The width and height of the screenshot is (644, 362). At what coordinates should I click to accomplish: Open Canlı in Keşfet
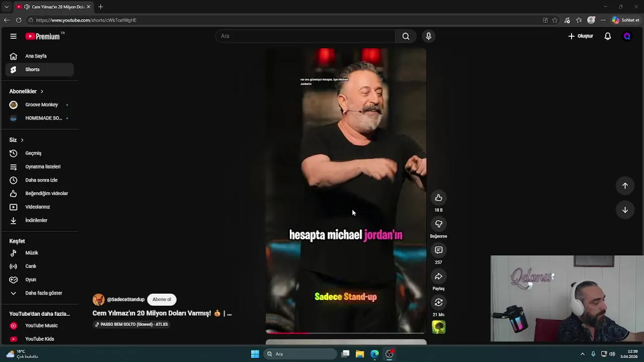click(39, 266)
